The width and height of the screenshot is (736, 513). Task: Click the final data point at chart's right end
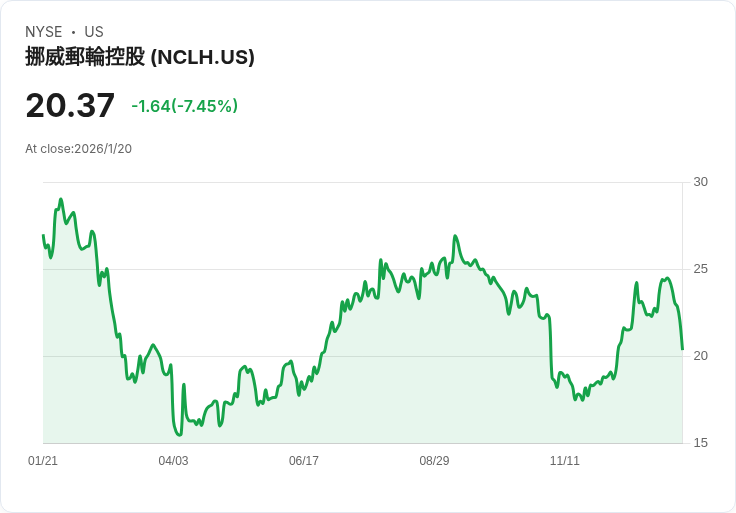click(682, 349)
